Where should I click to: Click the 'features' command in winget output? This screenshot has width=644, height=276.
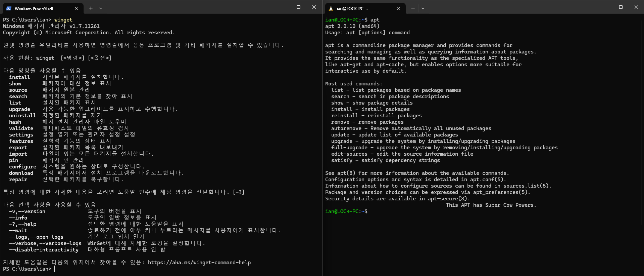[21, 141]
